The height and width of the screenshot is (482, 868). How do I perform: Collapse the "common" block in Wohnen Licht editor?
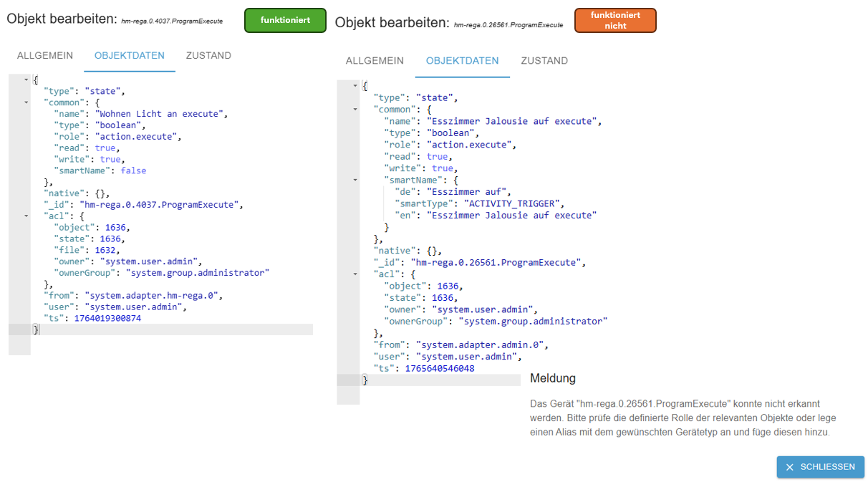click(x=26, y=102)
